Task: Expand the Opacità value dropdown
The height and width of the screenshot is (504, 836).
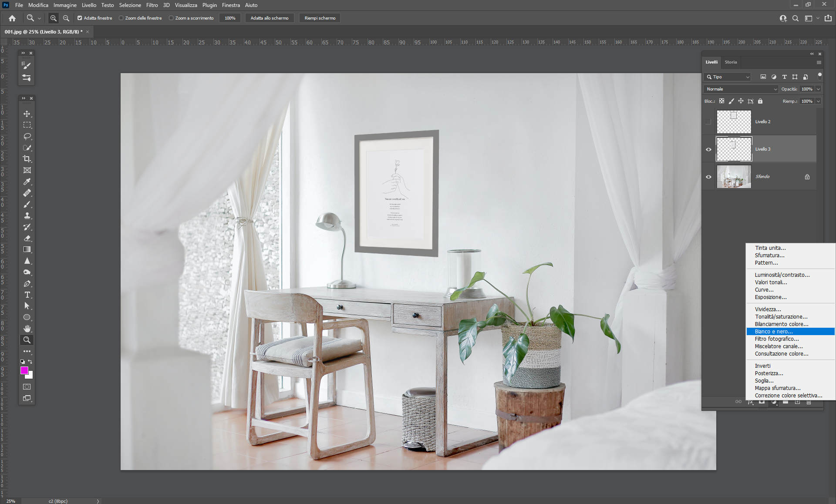Action: coord(818,89)
